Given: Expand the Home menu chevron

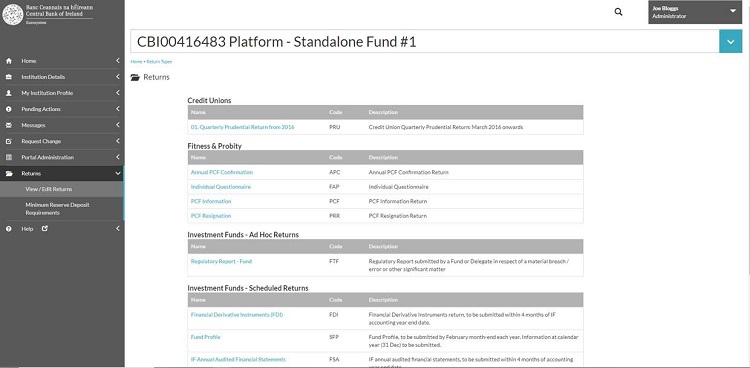Looking at the screenshot, I should [x=118, y=61].
